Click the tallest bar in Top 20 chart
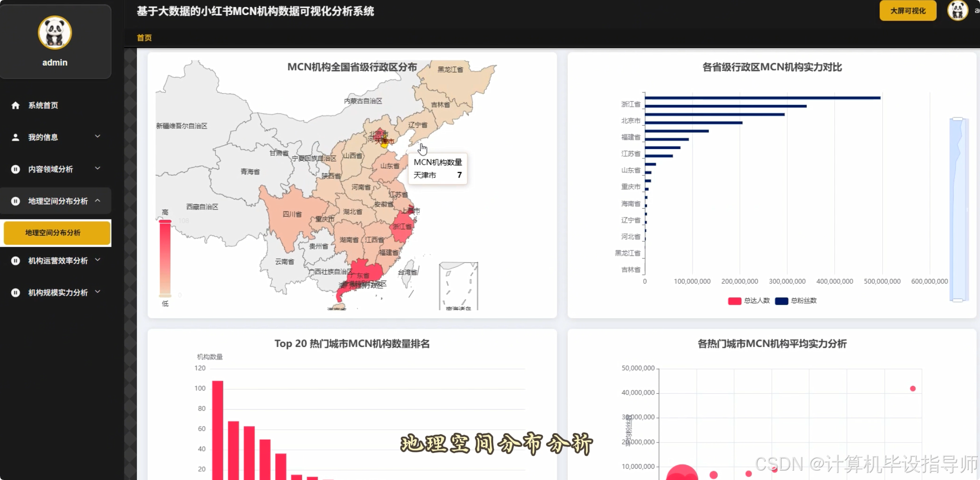 (x=217, y=430)
